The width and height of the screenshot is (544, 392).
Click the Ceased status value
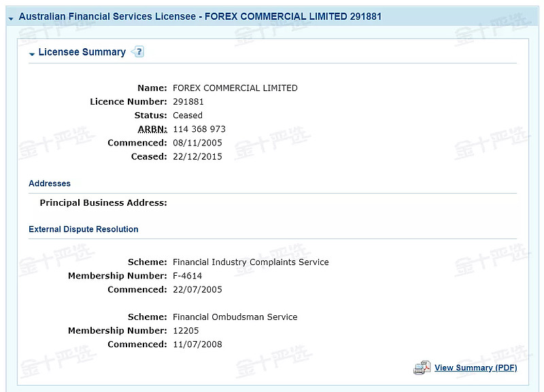pos(187,115)
